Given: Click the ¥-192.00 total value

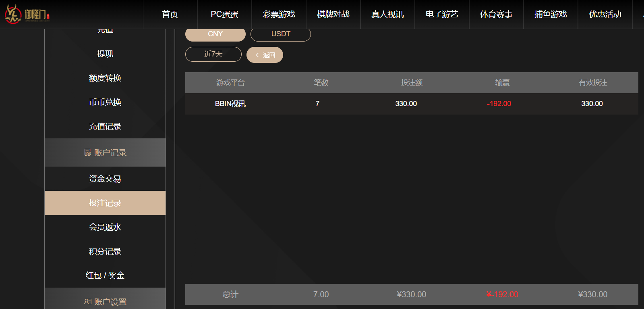Looking at the screenshot, I should (x=502, y=294).
